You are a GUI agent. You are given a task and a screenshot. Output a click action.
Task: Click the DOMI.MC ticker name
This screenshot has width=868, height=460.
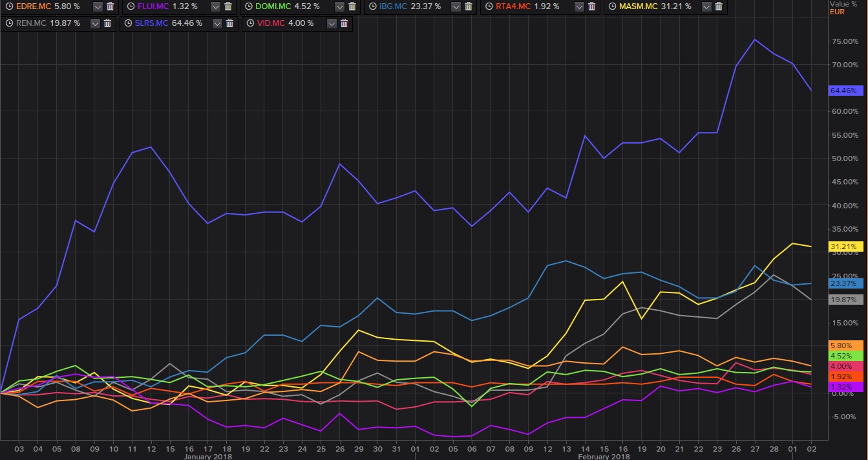[273, 6]
